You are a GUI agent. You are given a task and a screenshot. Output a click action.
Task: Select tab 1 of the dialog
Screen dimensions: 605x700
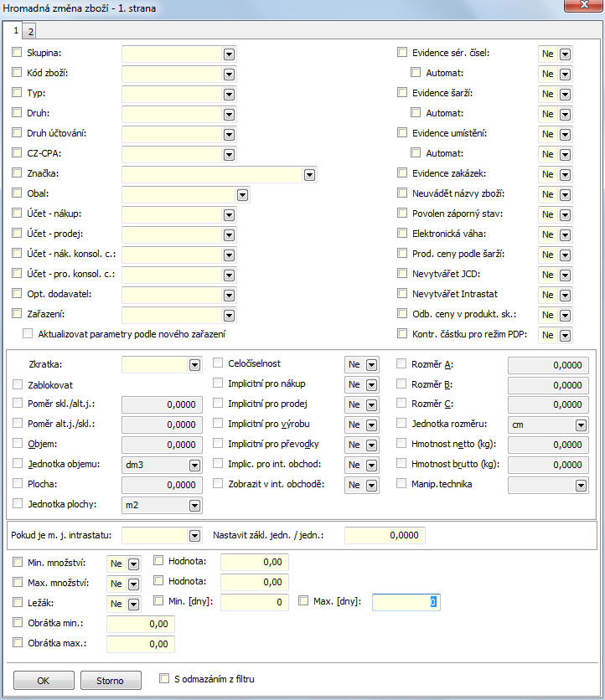[x=16, y=30]
